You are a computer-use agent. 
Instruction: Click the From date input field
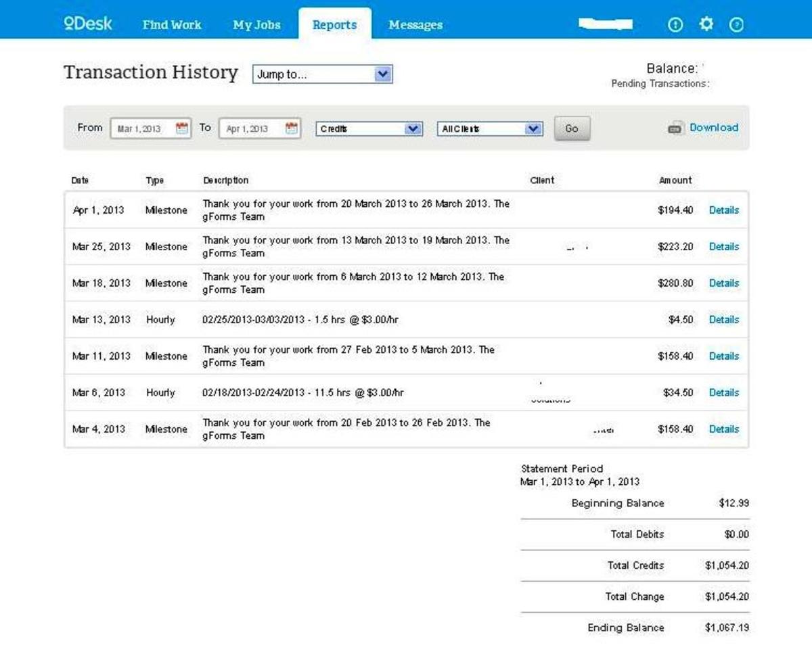pyautogui.click(x=142, y=128)
